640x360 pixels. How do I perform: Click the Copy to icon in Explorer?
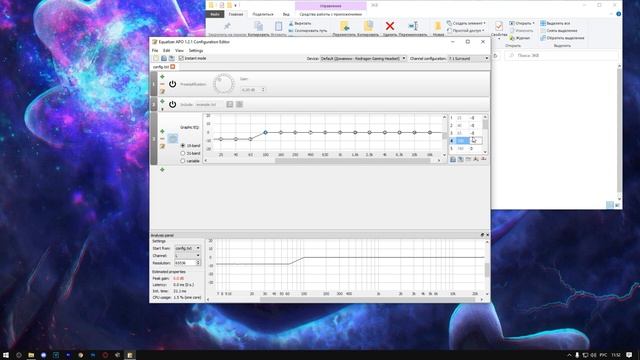pos(368,26)
